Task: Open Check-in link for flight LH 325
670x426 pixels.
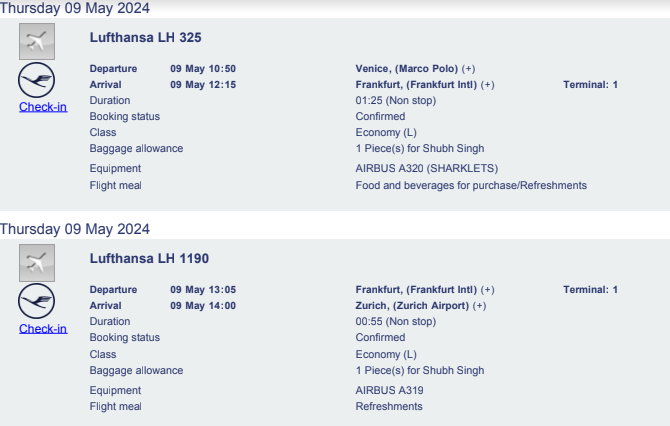Action: tap(43, 107)
